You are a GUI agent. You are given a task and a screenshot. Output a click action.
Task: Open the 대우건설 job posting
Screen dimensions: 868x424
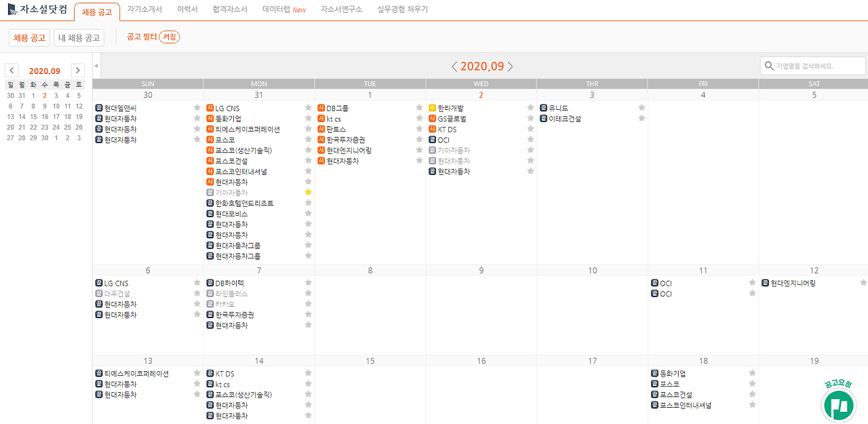pyautogui.click(x=117, y=294)
